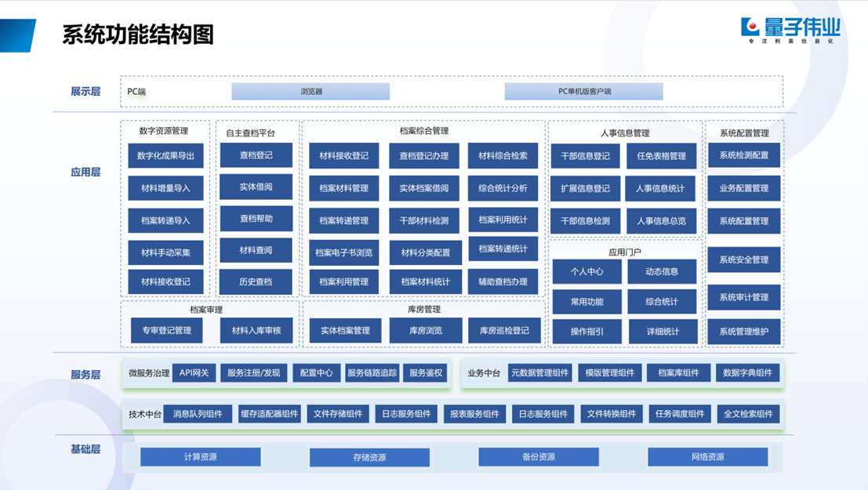Click the 量子伟业 logo icon
The width and height of the screenshot is (868, 490).
coord(750,27)
